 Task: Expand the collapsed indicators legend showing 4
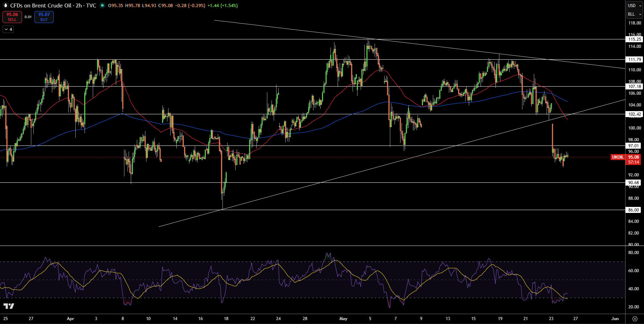[x=8, y=29]
